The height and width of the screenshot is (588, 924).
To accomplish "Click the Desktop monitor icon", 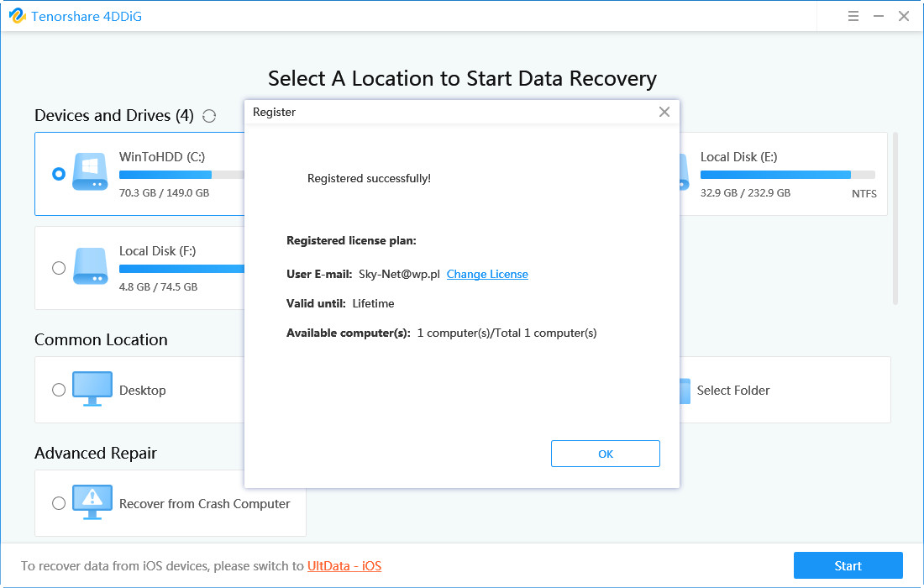I will coord(92,388).
